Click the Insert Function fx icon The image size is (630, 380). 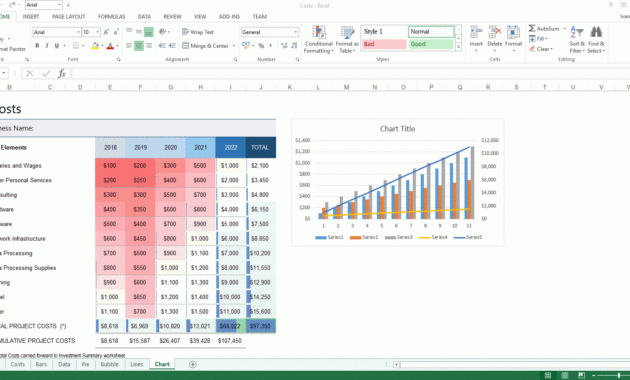click(61, 74)
